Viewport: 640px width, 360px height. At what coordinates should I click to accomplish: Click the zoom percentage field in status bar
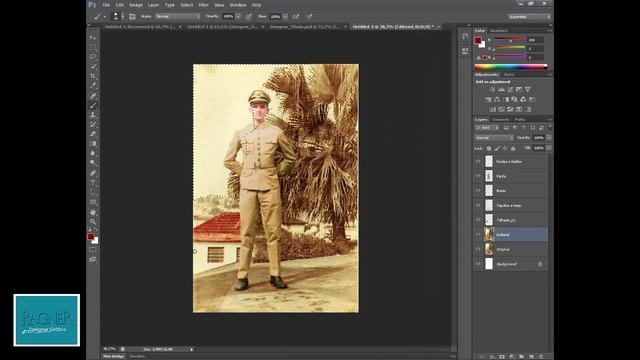click(x=110, y=349)
